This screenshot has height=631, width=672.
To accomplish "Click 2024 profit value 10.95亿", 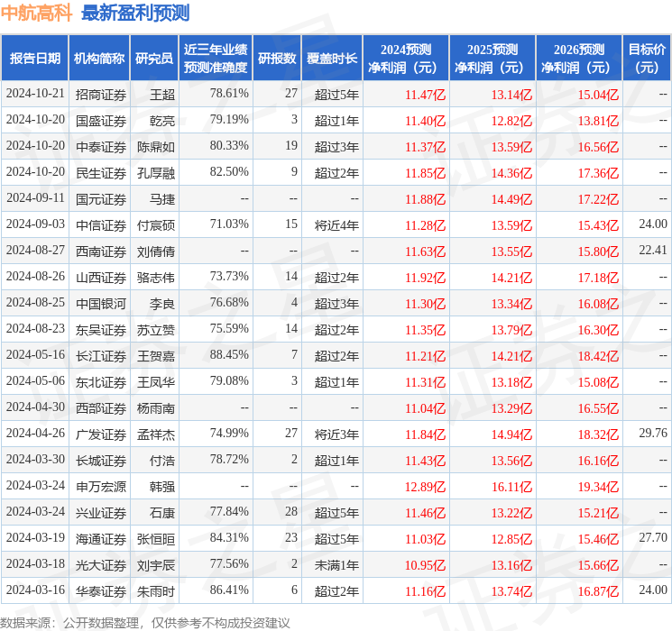I will [425, 565].
